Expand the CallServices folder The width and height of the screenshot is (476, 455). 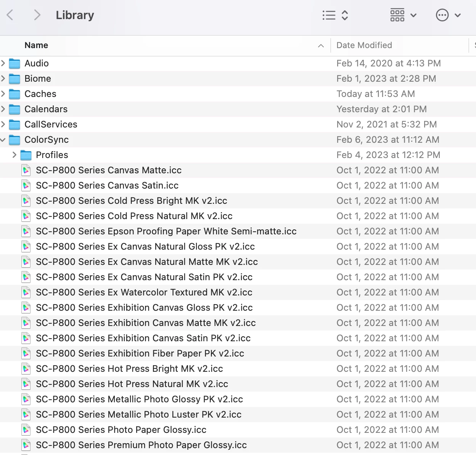(3, 124)
